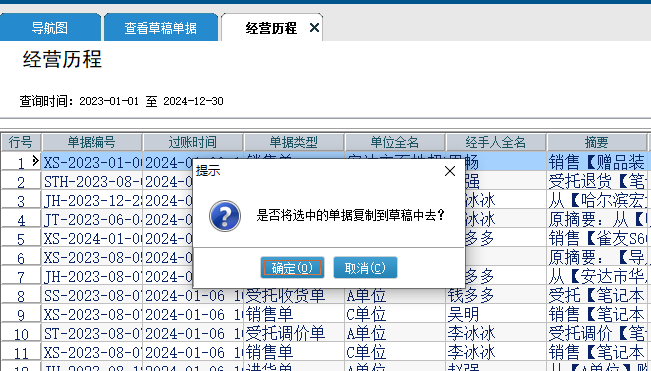Select the JT-2023-06 document cell
The image size is (651, 371).
point(92,219)
